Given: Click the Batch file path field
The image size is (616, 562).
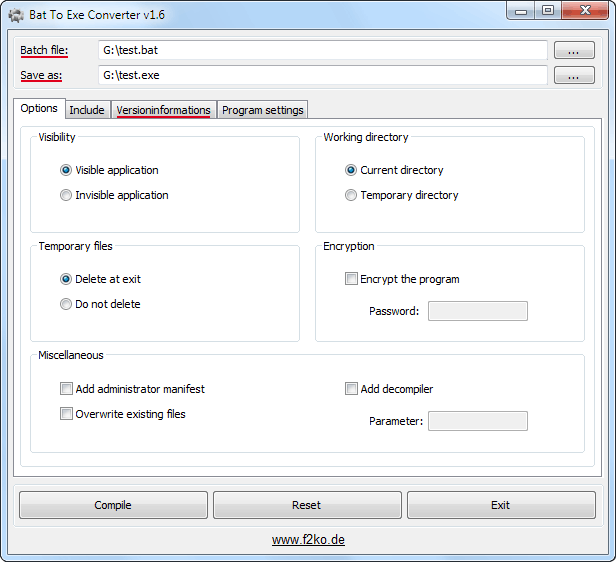Looking at the screenshot, I should (x=322, y=50).
